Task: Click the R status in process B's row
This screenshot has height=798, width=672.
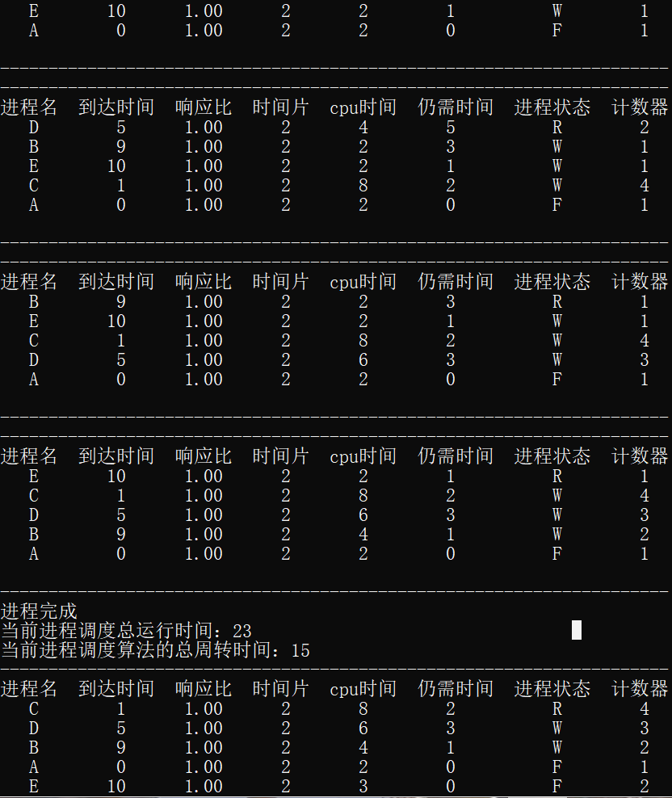Action: [x=557, y=302]
